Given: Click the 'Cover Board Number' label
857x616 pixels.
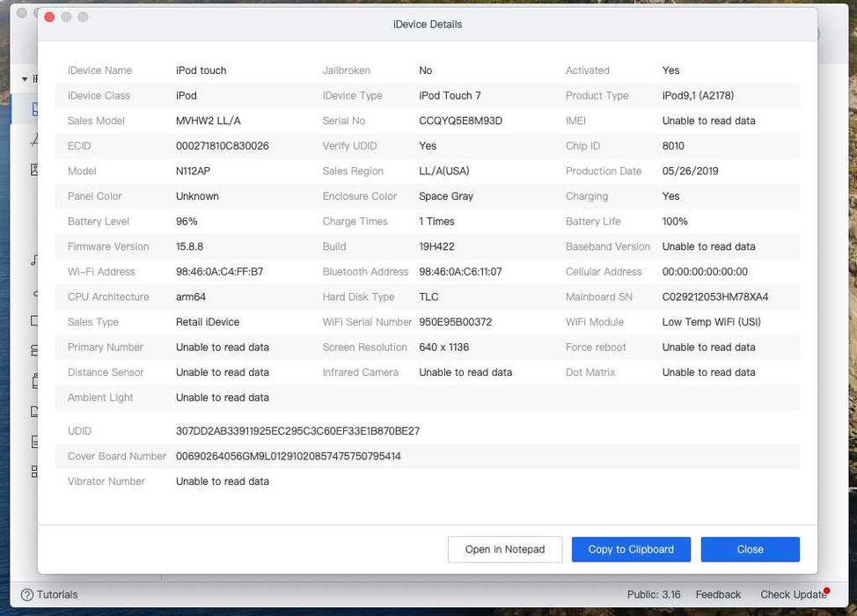Looking at the screenshot, I should (x=117, y=457).
